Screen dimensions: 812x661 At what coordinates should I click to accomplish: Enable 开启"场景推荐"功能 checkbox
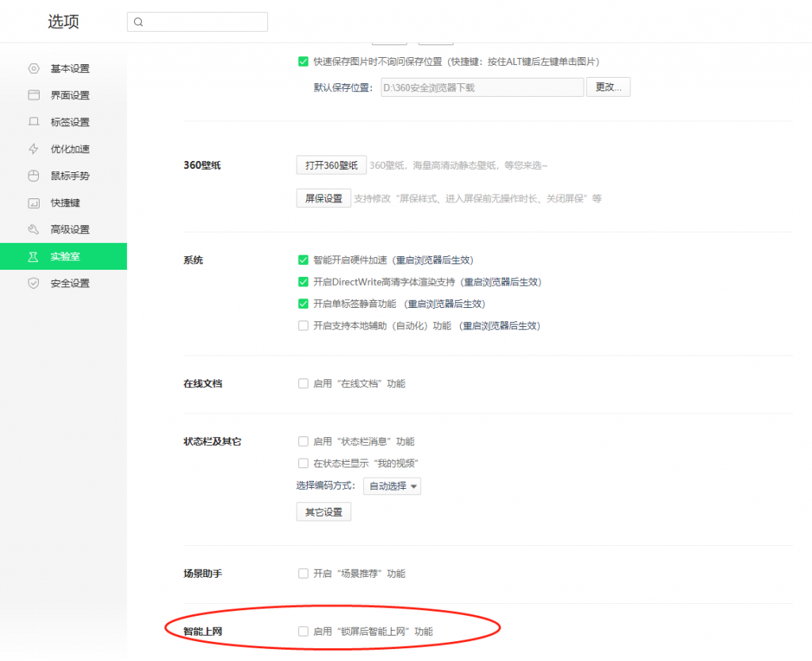point(304,574)
